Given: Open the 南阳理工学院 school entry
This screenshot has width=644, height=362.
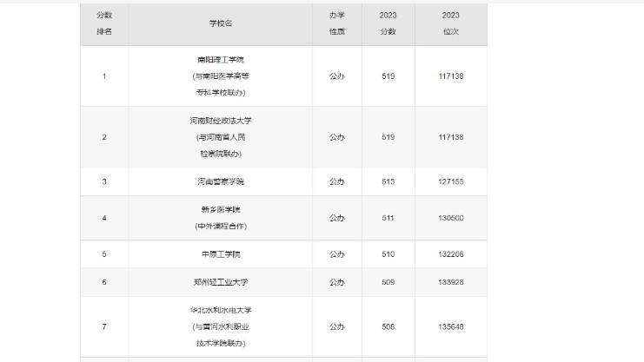Looking at the screenshot, I should [x=221, y=61].
